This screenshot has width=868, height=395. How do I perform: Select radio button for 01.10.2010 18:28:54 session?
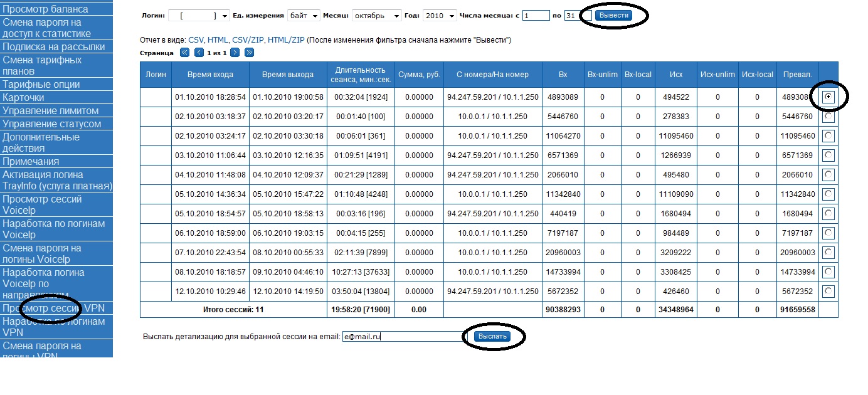click(x=828, y=97)
